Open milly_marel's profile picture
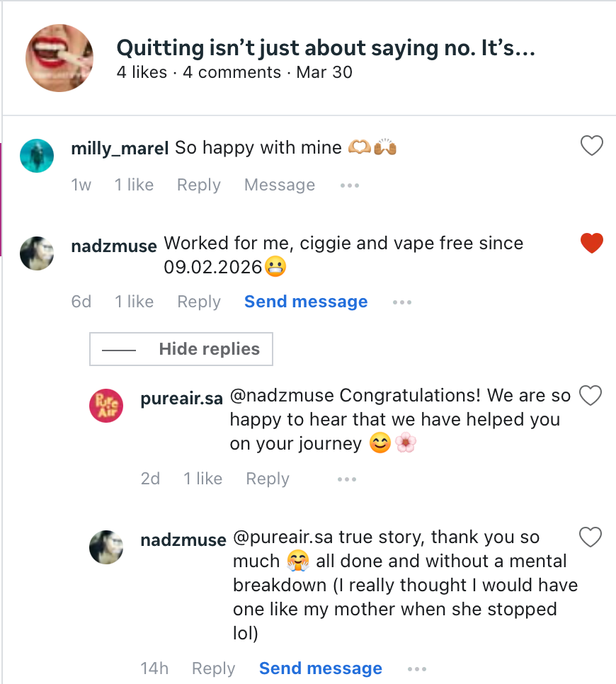 (37, 155)
